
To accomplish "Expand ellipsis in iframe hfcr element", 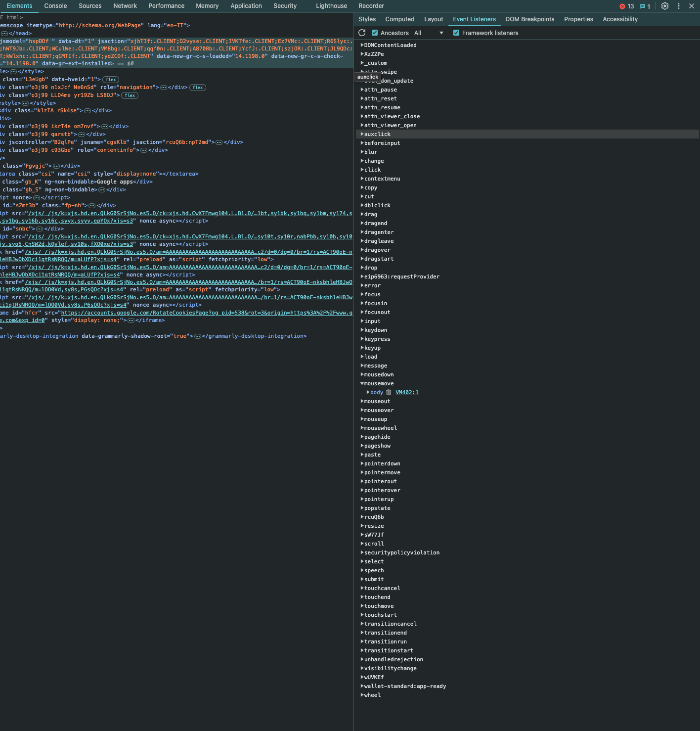I will coord(131,320).
